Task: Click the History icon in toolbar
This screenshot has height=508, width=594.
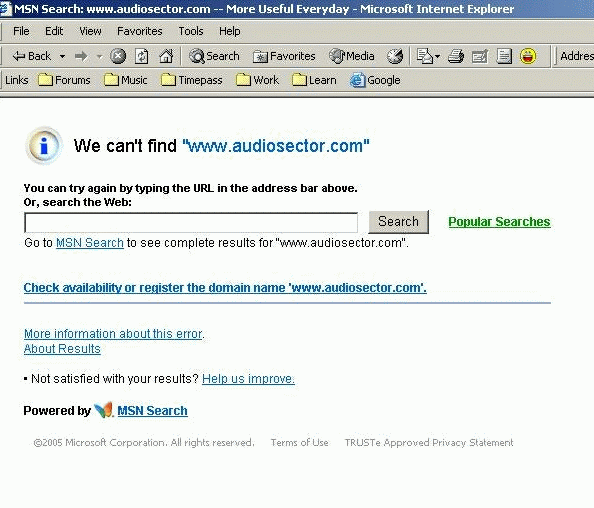Action: (395, 56)
